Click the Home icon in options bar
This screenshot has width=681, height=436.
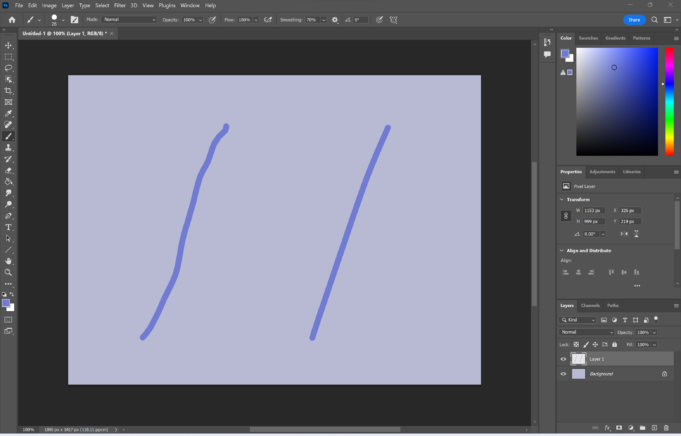coord(12,20)
